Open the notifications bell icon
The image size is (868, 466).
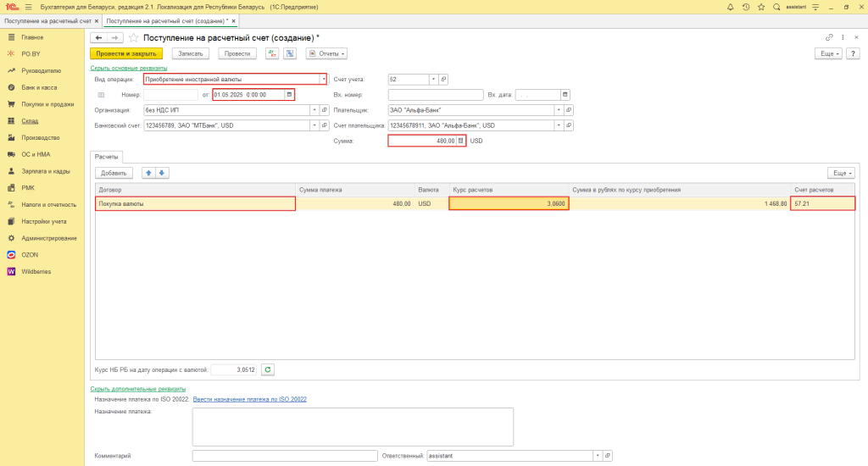click(x=730, y=7)
